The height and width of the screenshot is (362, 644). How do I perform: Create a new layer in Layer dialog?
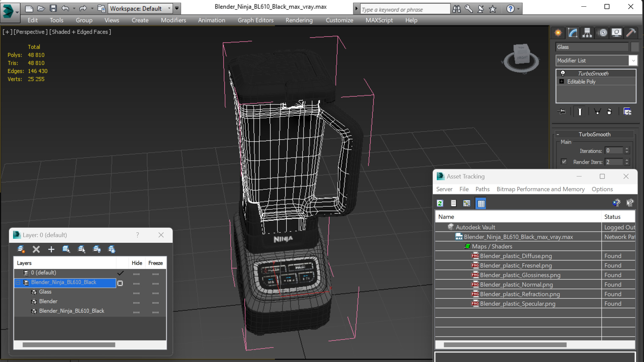[x=21, y=249]
